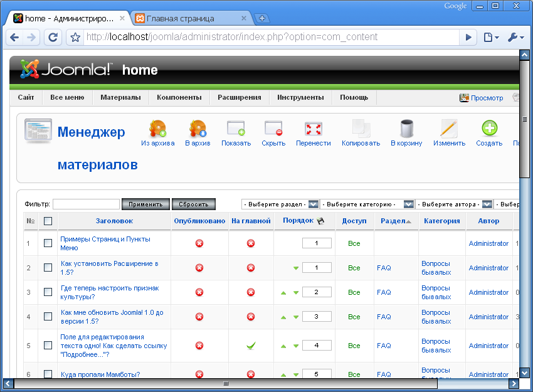The width and height of the screenshot is (533, 392).
Task: Check the select-all checkbox in table header
Action: [48, 221]
